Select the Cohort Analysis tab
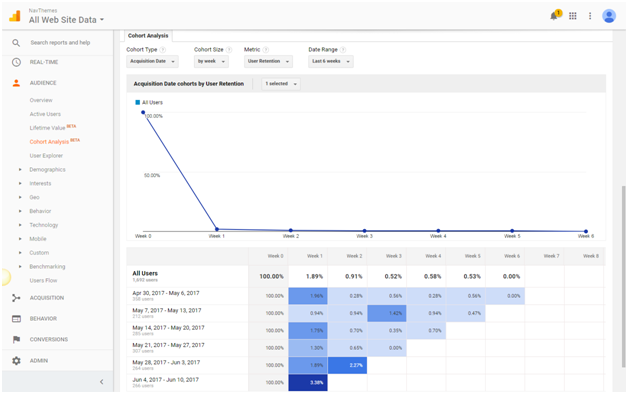Viewport: 628px width, 394px height. tap(148, 36)
